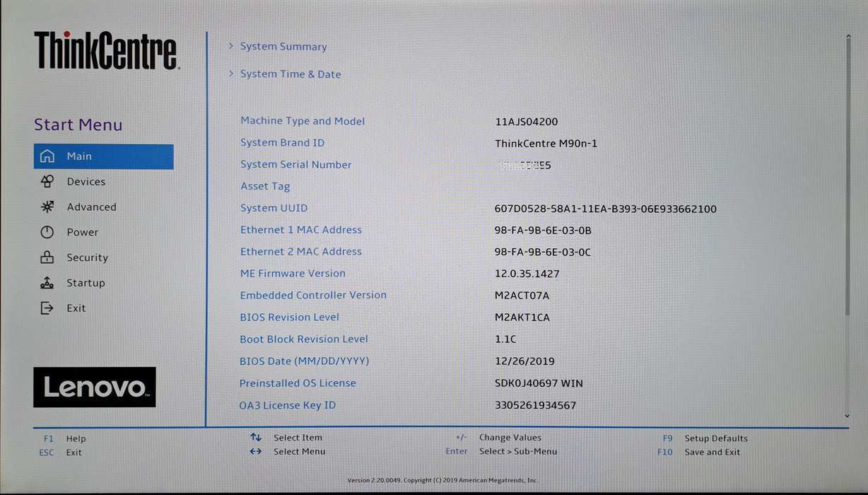The image size is (868, 495).
Task: Select the Embedded Controller Version label
Action: [313, 296]
